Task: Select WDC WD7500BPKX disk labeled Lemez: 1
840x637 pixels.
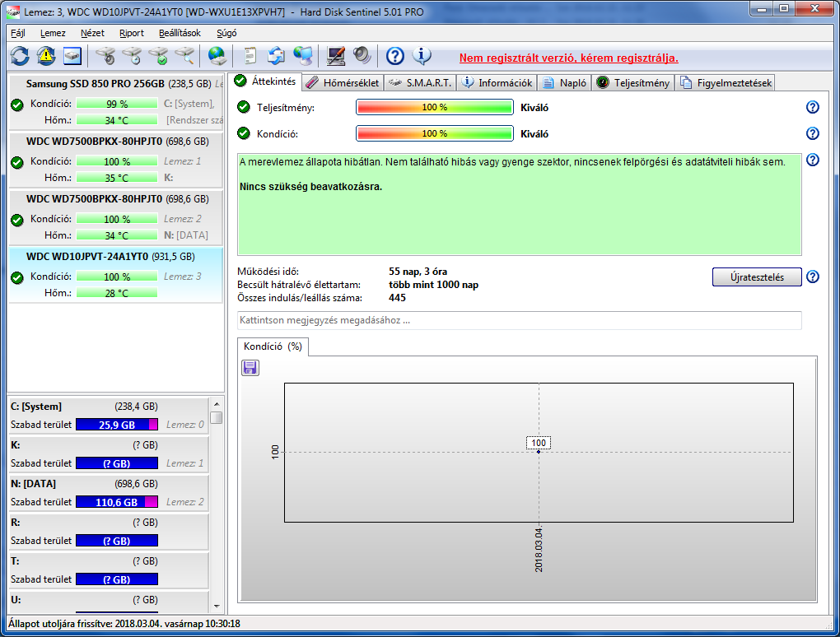Action: coord(116,160)
